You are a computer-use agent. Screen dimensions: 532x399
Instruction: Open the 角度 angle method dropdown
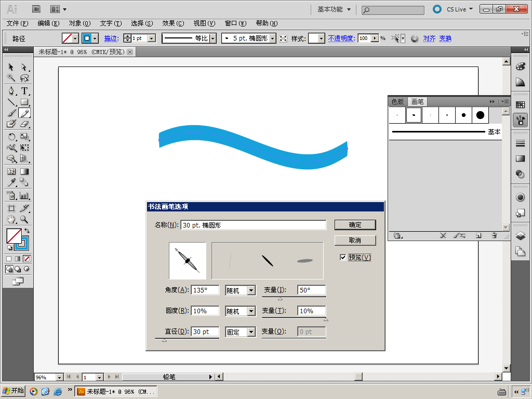tap(240, 290)
